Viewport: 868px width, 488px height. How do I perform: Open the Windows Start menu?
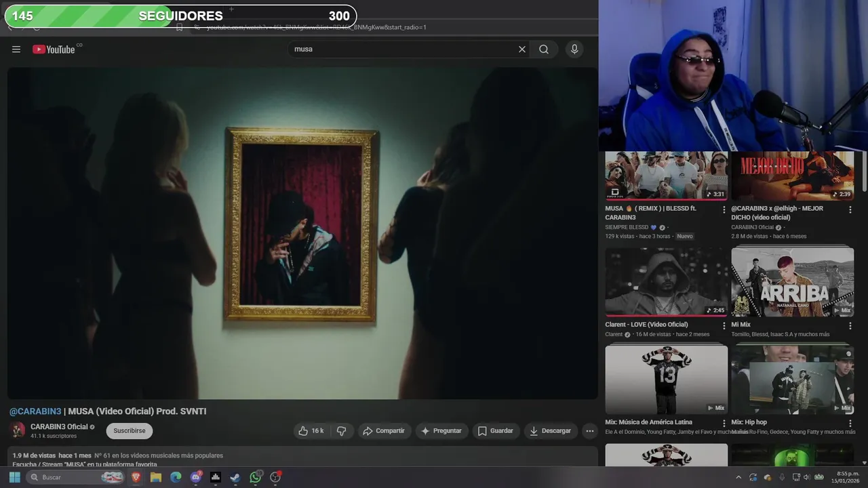tap(14, 477)
